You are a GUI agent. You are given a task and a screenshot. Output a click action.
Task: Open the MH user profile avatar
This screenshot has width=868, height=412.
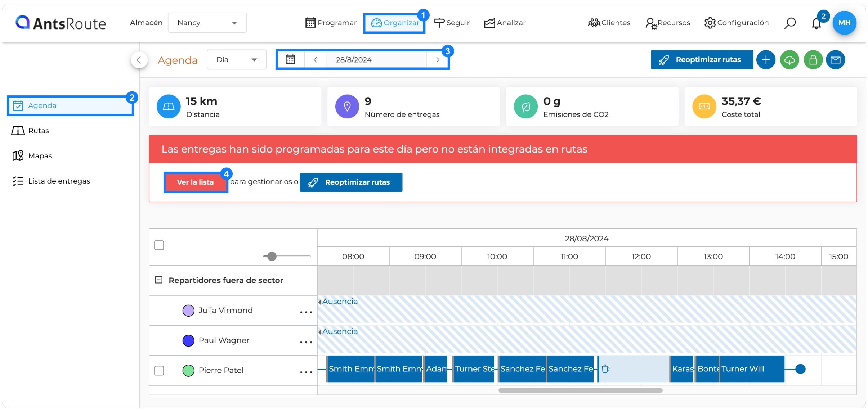click(844, 23)
